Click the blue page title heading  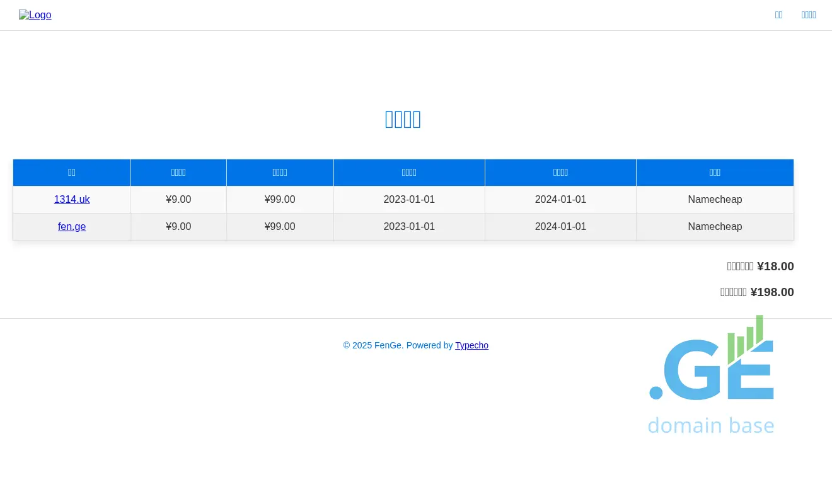pos(403,119)
